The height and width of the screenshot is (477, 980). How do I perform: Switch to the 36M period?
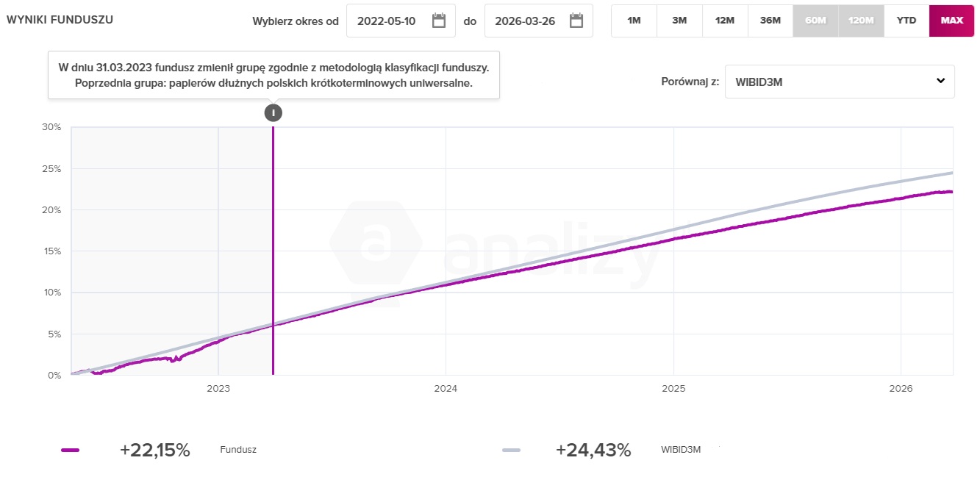pos(770,21)
